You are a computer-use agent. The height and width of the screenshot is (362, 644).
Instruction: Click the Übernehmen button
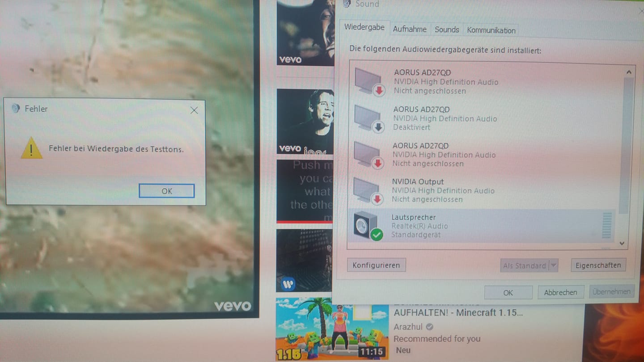pos(611,291)
